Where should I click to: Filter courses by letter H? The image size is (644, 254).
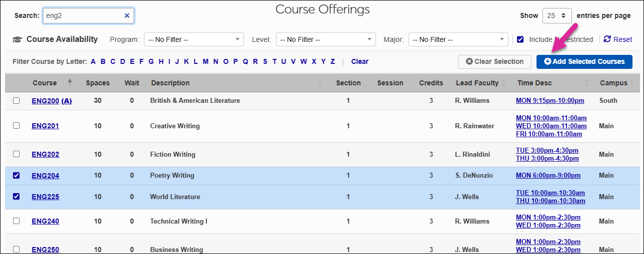pyautogui.click(x=161, y=61)
